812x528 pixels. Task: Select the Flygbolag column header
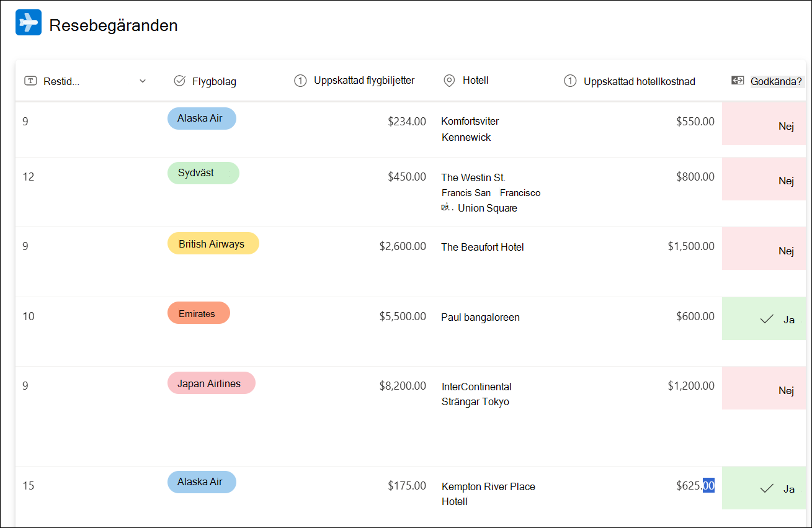[x=214, y=81]
